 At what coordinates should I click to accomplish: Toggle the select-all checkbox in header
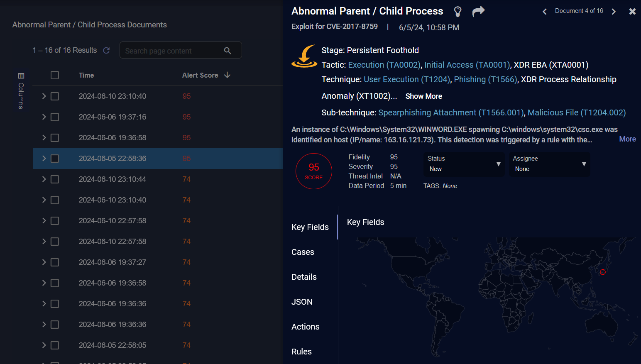click(x=55, y=75)
